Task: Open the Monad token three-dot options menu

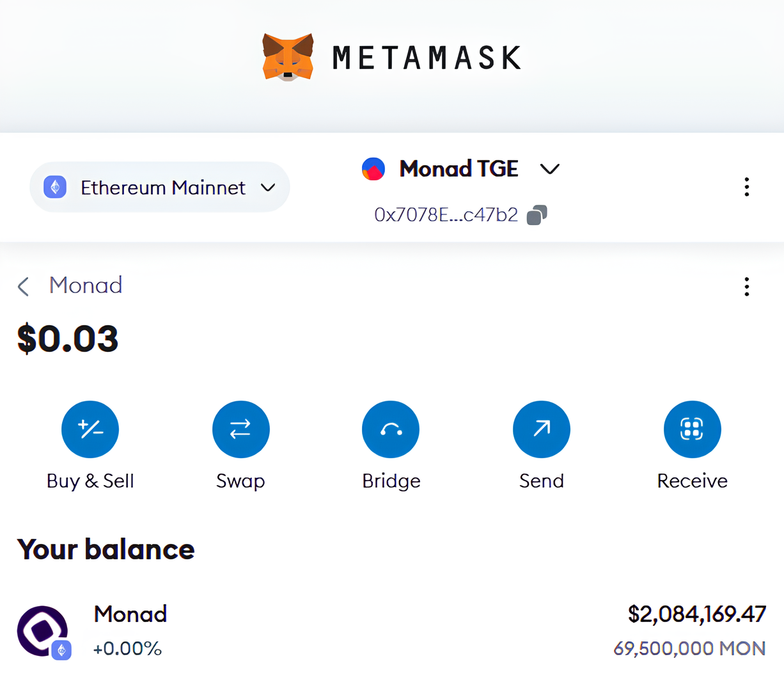Action: pos(746,287)
